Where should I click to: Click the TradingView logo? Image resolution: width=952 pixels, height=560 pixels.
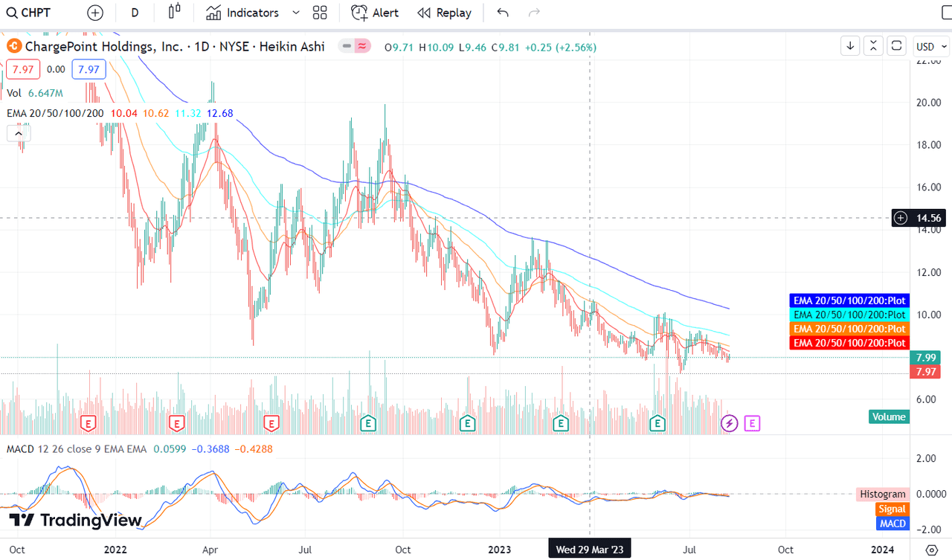click(75, 520)
